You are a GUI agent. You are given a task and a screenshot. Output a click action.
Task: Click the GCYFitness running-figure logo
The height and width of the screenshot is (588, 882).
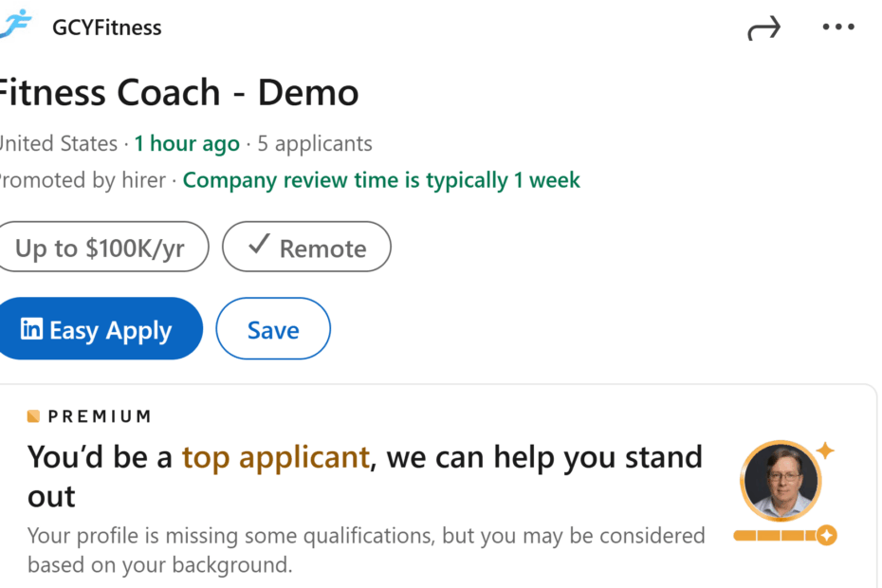[16, 25]
